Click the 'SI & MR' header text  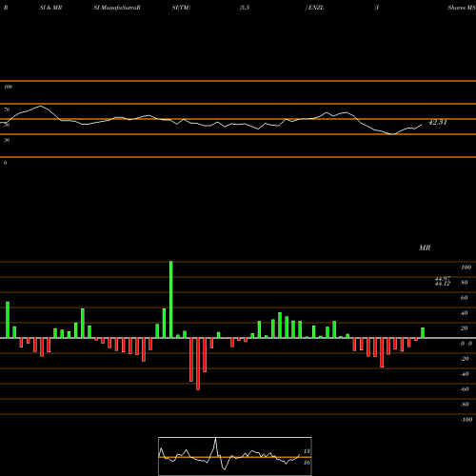pos(50,8)
